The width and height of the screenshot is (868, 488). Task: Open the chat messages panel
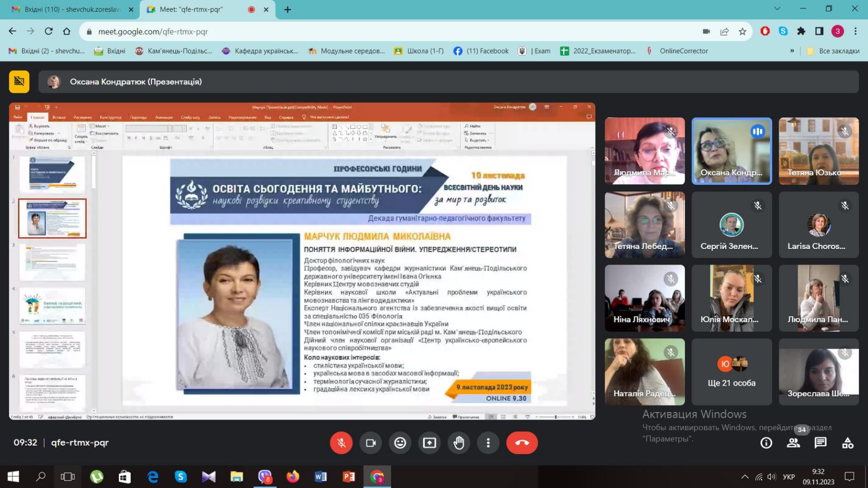(x=820, y=443)
